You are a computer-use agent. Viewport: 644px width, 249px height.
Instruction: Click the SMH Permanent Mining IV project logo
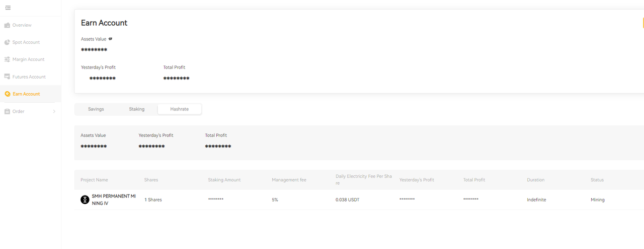85,200
